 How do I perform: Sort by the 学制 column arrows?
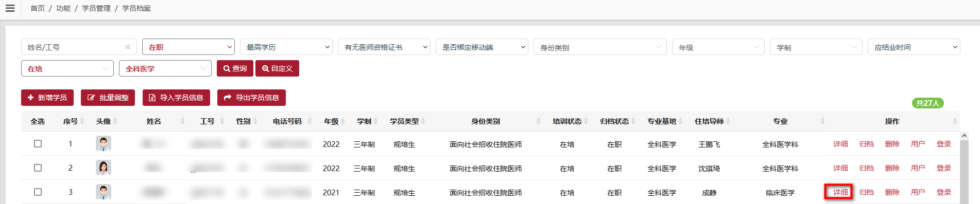375,121
